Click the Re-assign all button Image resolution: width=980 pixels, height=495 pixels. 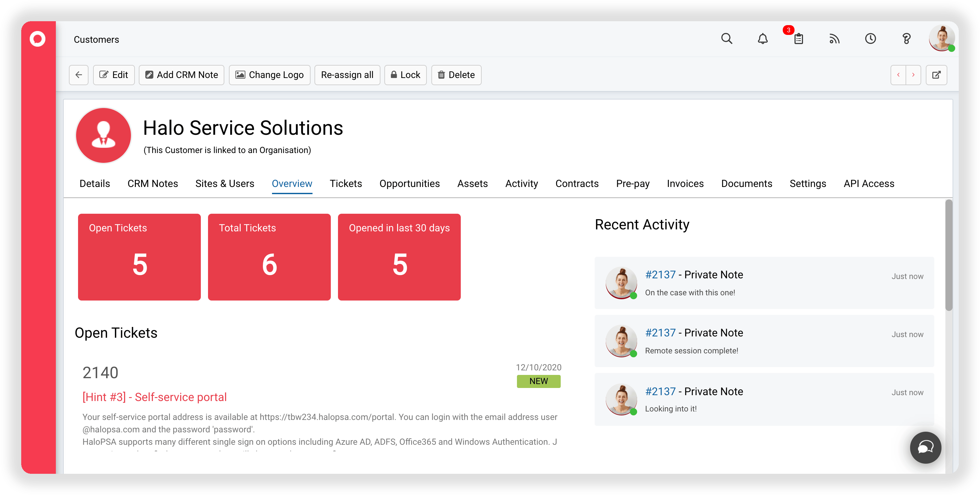346,74
